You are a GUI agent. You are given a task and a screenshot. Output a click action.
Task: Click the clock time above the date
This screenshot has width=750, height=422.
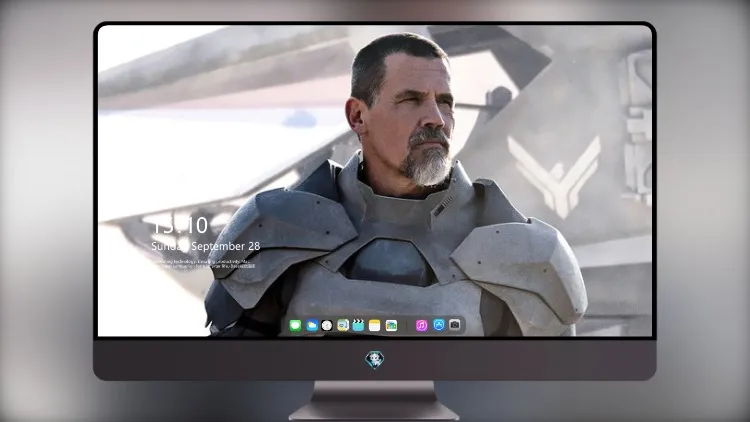(x=180, y=225)
